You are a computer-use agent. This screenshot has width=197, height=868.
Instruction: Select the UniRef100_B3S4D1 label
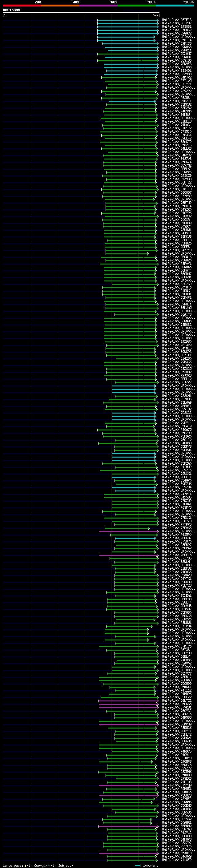(177, 71)
